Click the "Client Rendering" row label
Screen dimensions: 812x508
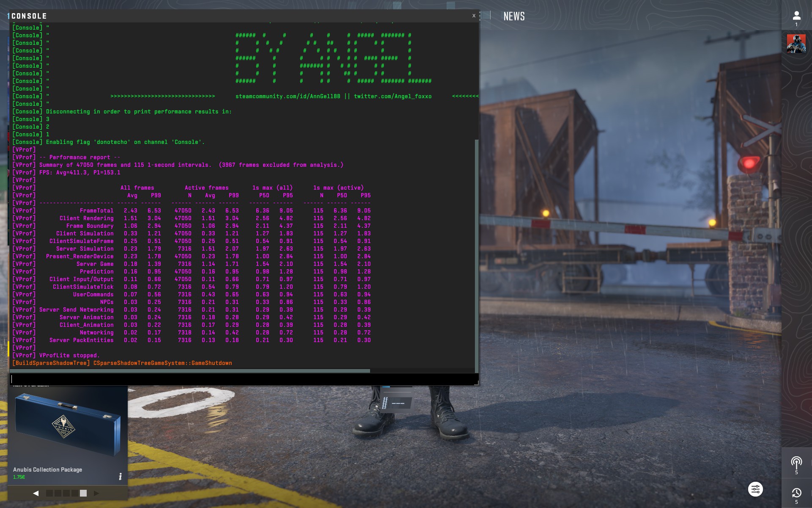pos(87,218)
